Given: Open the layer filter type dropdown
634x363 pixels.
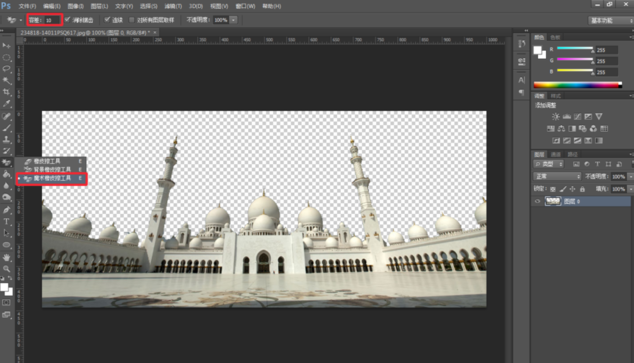Looking at the screenshot, I should [549, 164].
